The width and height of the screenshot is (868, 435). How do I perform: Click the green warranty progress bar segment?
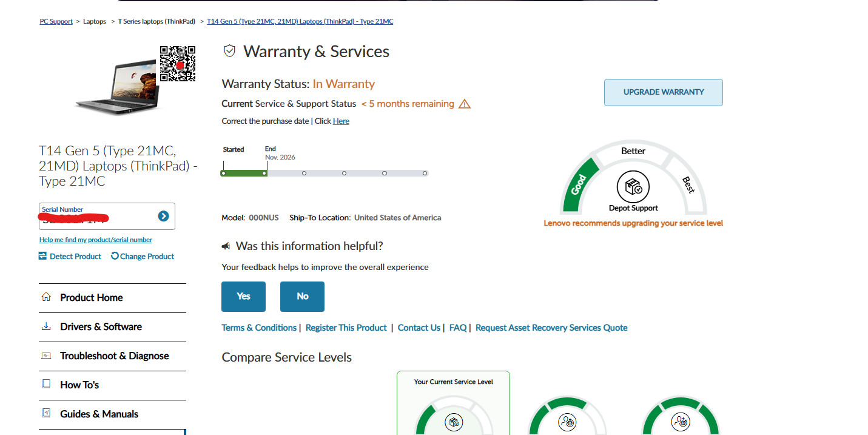(244, 173)
